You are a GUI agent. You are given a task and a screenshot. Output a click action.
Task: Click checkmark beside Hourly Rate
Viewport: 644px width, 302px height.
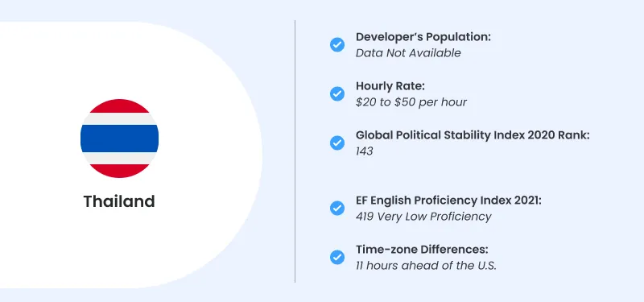[x=337, y=93]
